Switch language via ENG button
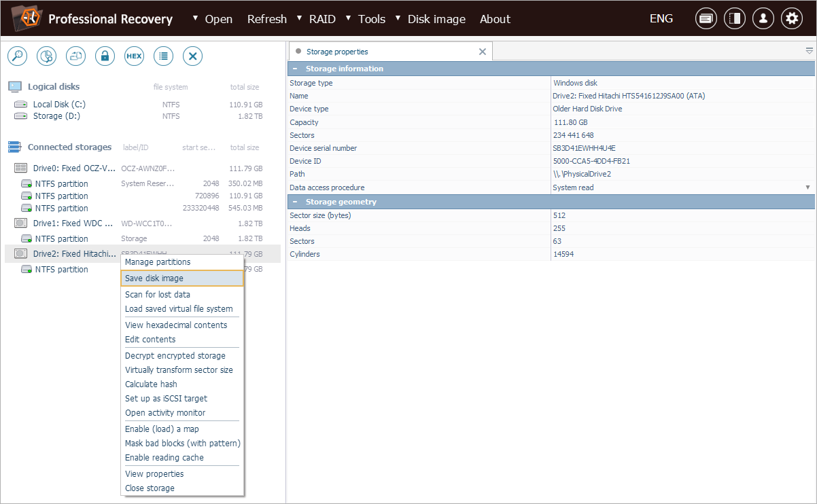 tap(661, 19)
